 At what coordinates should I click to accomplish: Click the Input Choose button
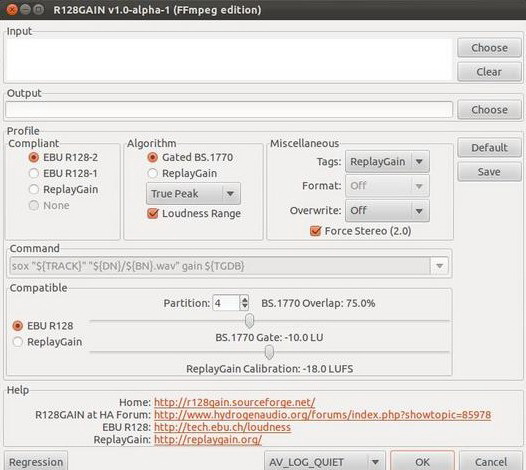[x=489, y=48]
